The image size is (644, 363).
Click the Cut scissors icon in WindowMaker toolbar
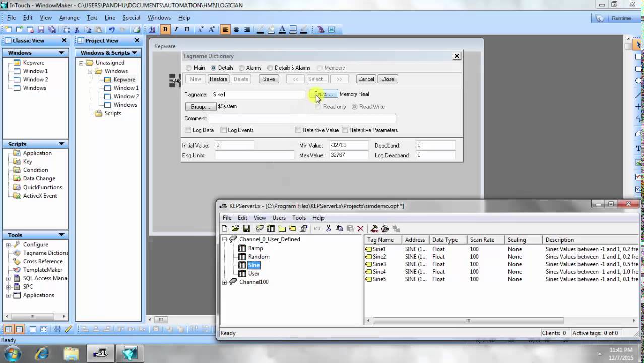(77, 30)
